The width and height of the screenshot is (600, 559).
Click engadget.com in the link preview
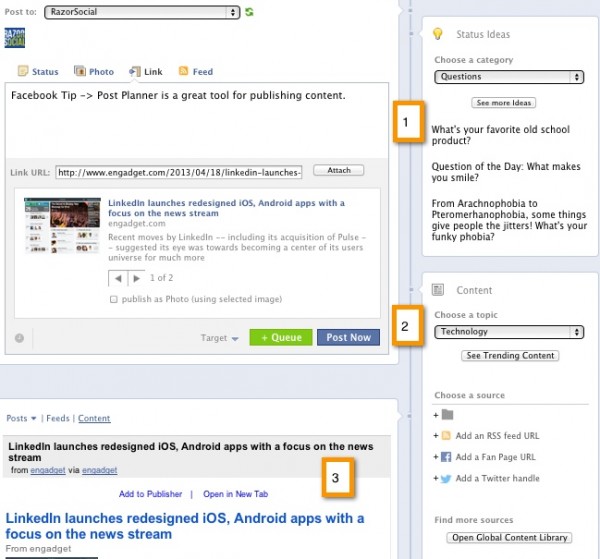point(137,223)
